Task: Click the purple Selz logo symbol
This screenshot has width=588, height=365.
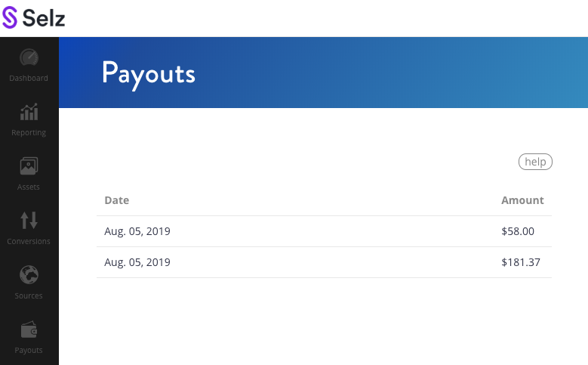Action: tap(10, 17)
